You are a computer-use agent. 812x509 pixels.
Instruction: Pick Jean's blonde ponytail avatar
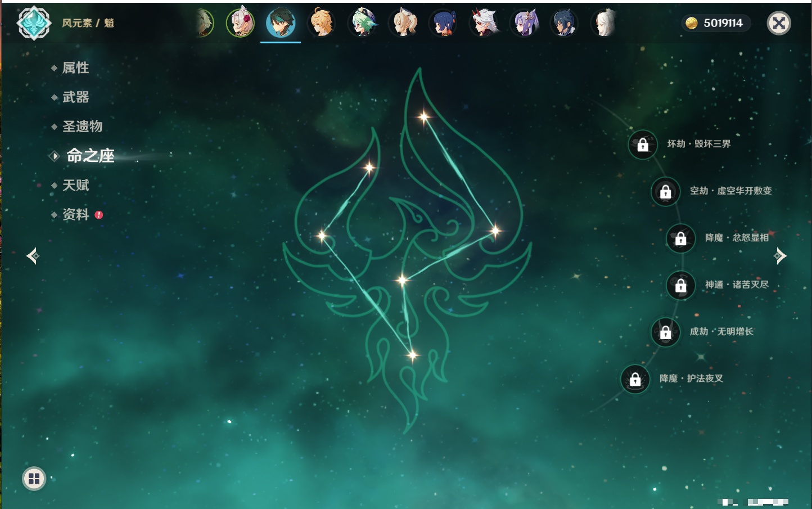(x=403, y=23)
